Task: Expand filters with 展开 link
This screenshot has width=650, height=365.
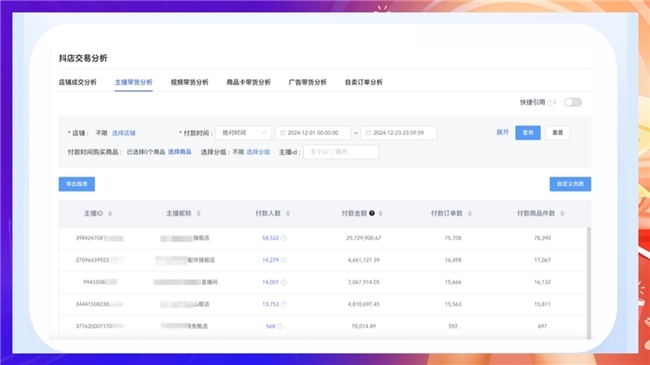Action: pyautogui.click(x=502, y=132)
